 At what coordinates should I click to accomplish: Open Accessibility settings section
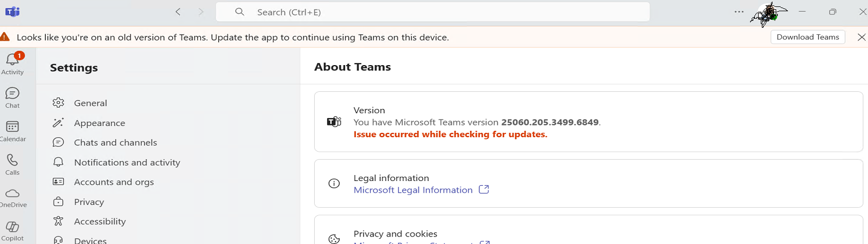pyautogui.click(x=100, y=222)
